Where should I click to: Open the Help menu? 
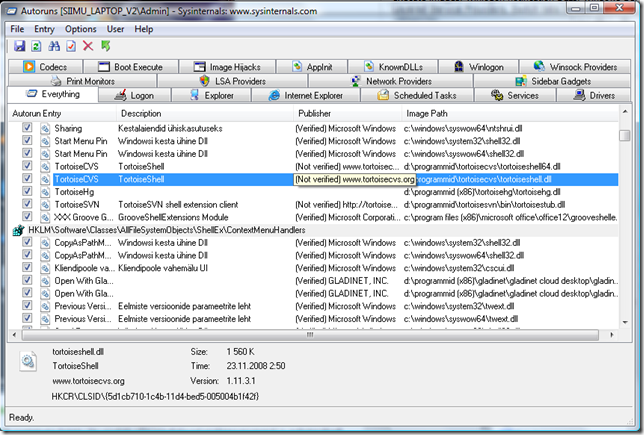pyautogui.click(x=144, y=29)
